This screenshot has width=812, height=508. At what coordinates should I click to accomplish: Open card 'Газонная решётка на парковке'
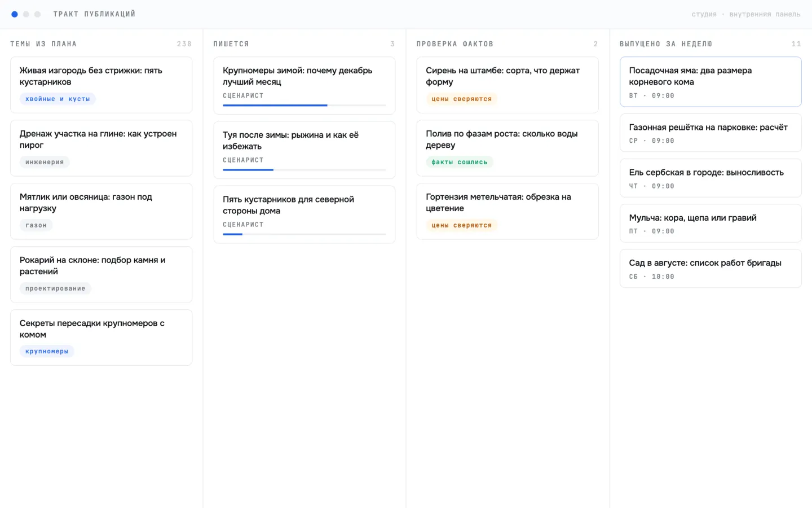click(x=710, y=133)
